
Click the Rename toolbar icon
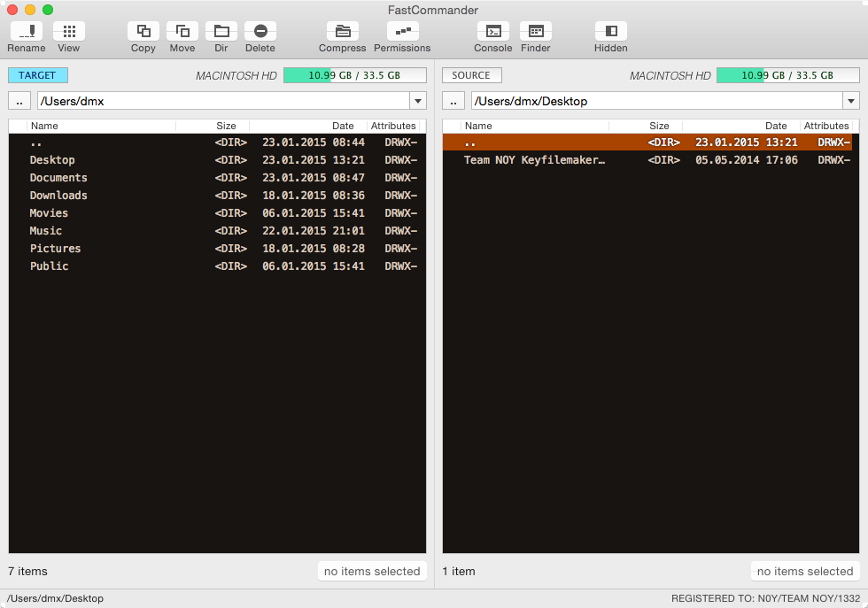[27, 32]
